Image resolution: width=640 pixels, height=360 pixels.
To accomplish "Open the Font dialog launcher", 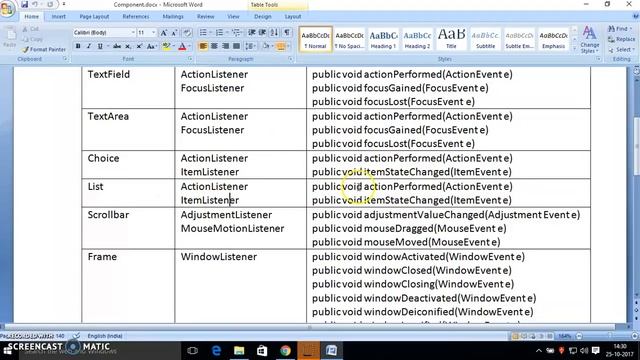I will pos(190,59).
